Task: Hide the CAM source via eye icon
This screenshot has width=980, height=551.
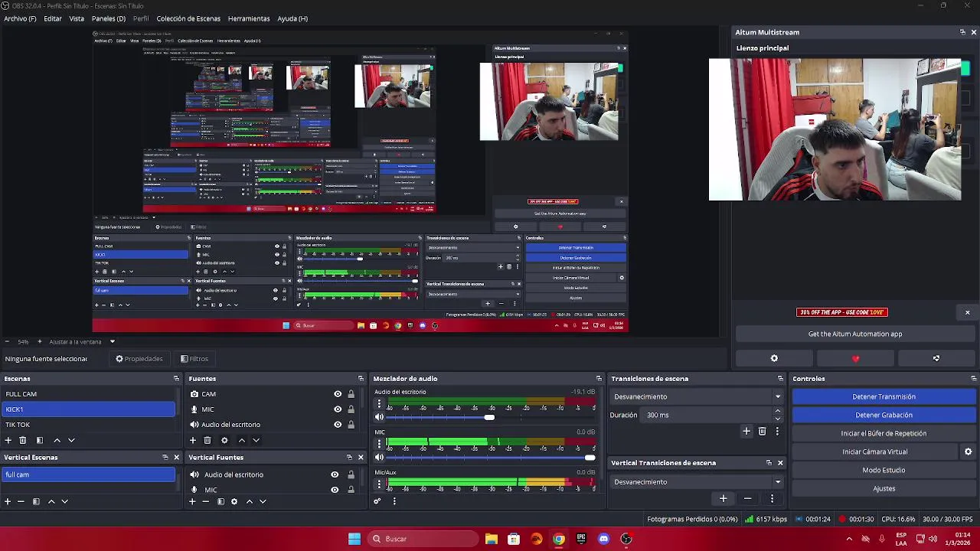Action: [x=338, y=394]
